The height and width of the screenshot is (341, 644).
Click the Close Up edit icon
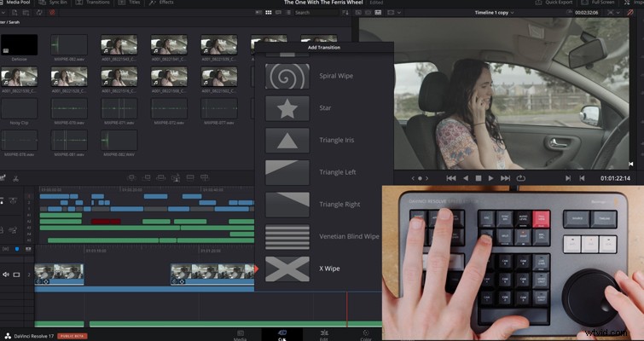coord(176,177)
